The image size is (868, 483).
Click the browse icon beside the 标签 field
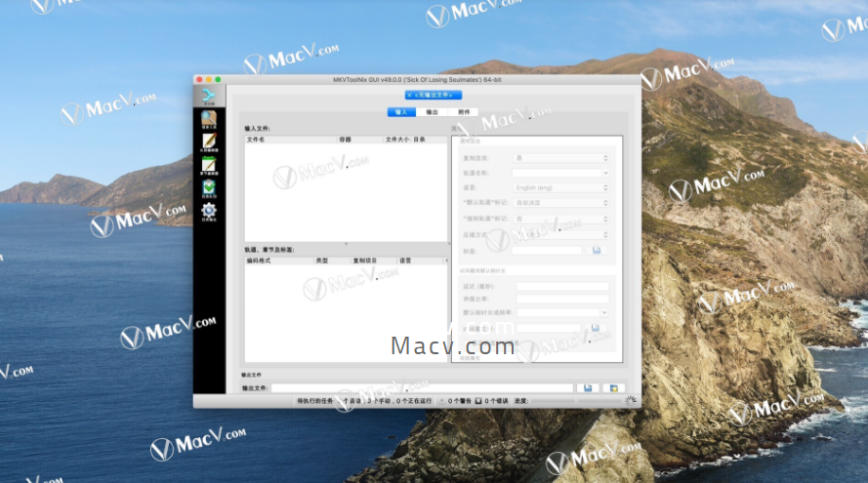[597, 251]
